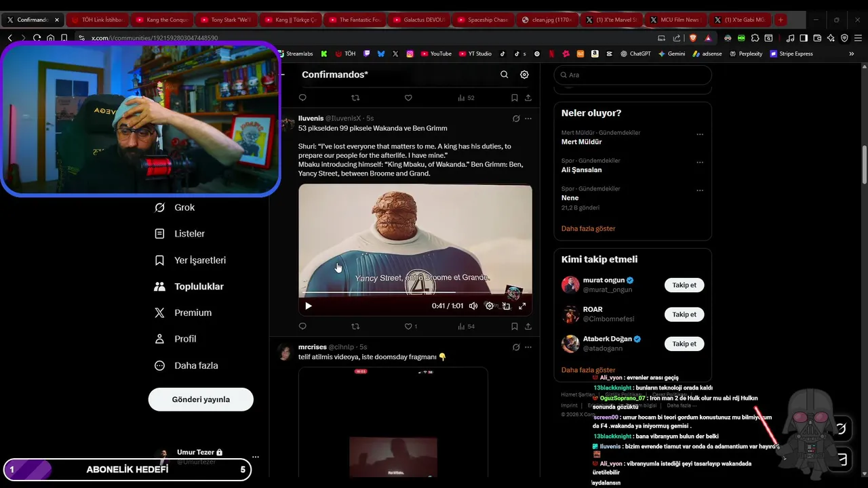Open Instagram bookmark icon
Viewport: 868px width, 488px height.
pyautogui.click(x=410, y=54)
